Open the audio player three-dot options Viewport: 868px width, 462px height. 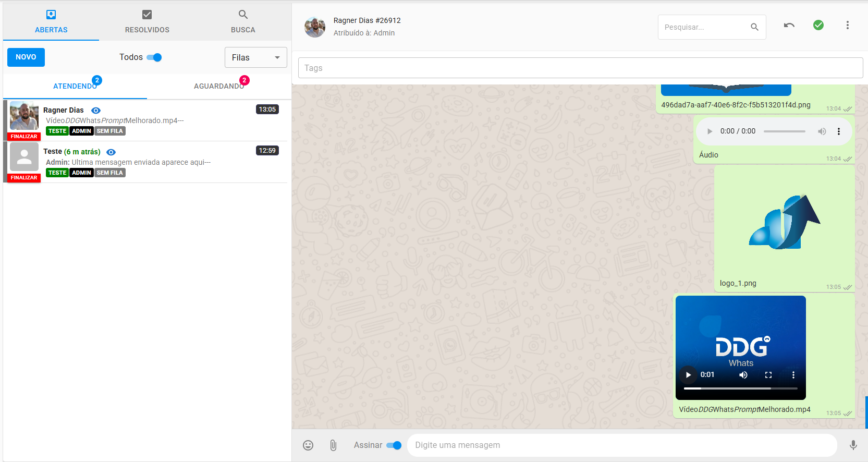[x=838, y=131]
